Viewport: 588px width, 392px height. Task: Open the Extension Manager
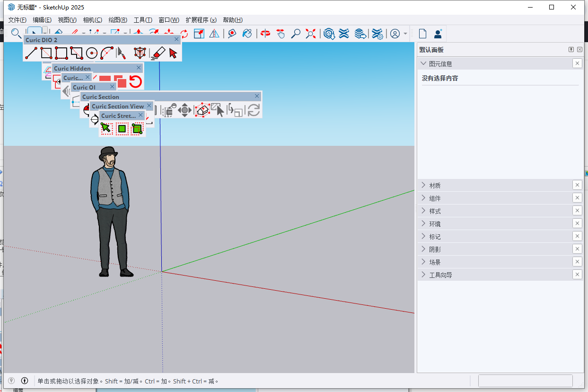(377, 34)
